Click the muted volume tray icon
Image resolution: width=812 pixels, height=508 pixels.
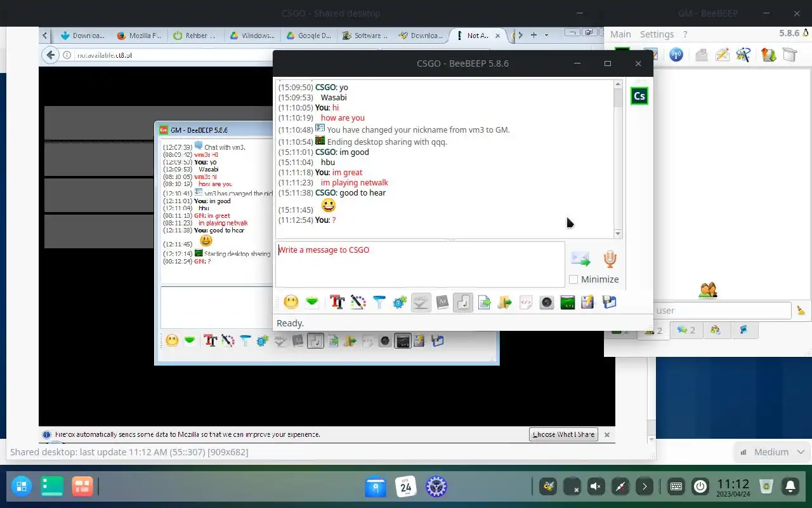click(x=596, y=487)
